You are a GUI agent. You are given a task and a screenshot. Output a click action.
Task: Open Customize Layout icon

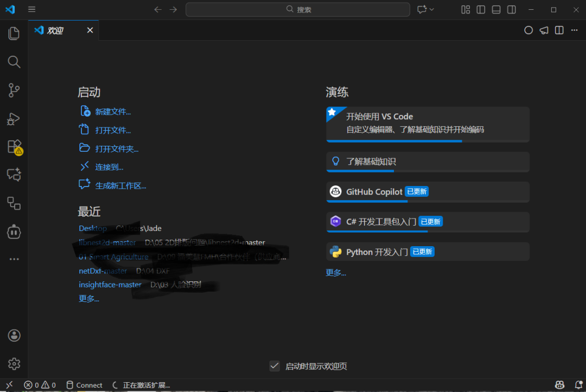466,9
